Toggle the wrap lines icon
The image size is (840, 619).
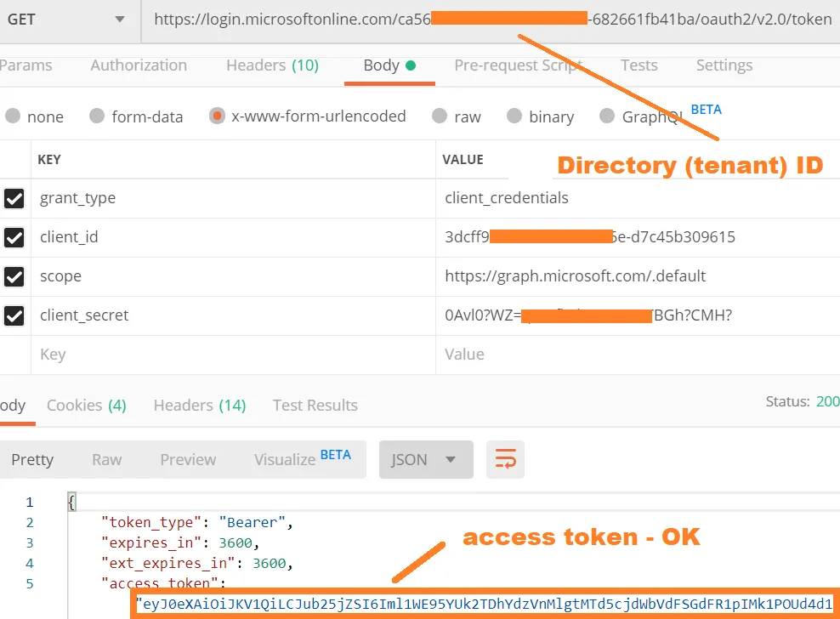tap(505, 460)
